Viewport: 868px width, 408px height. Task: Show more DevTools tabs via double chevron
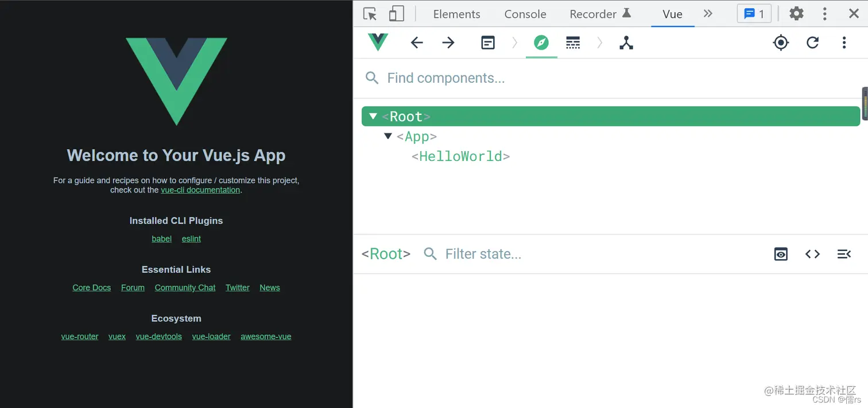tap(708, 14)
